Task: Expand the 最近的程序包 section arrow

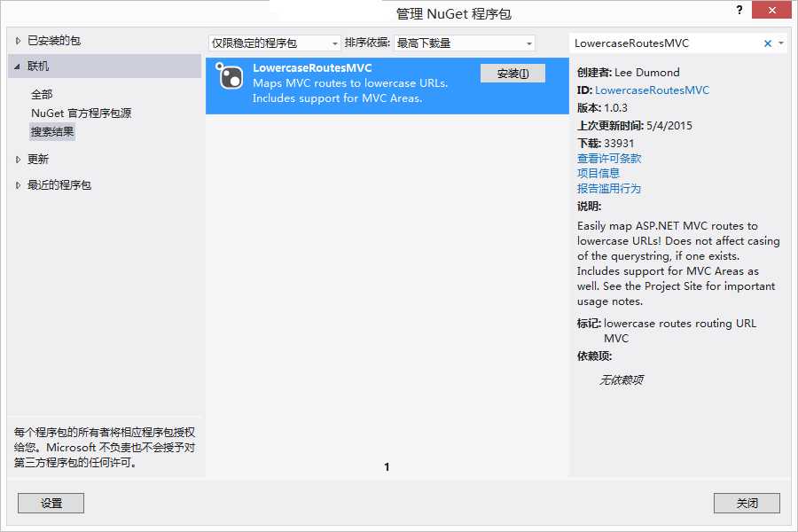Action: coord(18,185)
